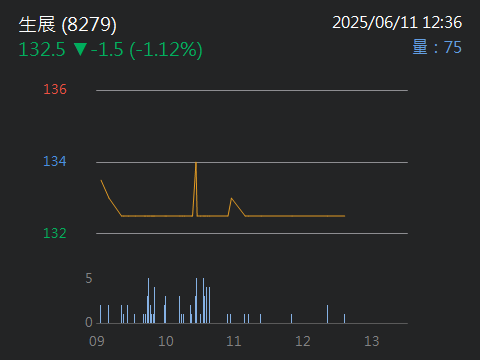Click the green down-triangle price change icon
Image resolution: width=480 pixels, height=360 pixels.
pyautogui.click(x=80, y=49)
